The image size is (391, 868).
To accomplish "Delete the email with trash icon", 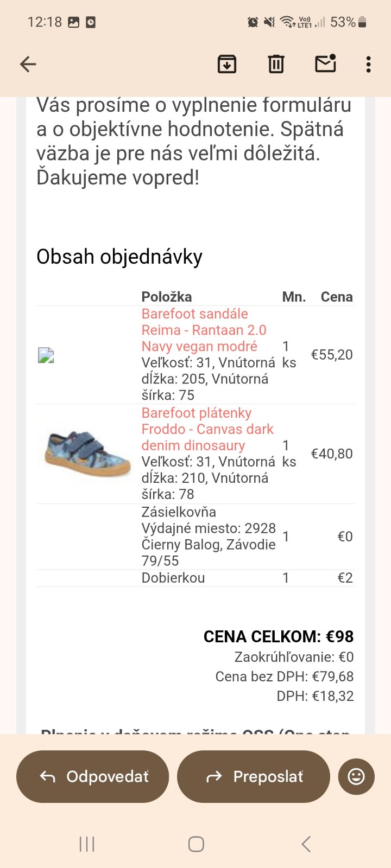I will coord(276,65).
